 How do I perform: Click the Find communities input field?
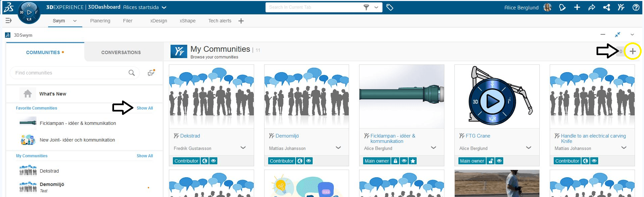pos(69,73)
